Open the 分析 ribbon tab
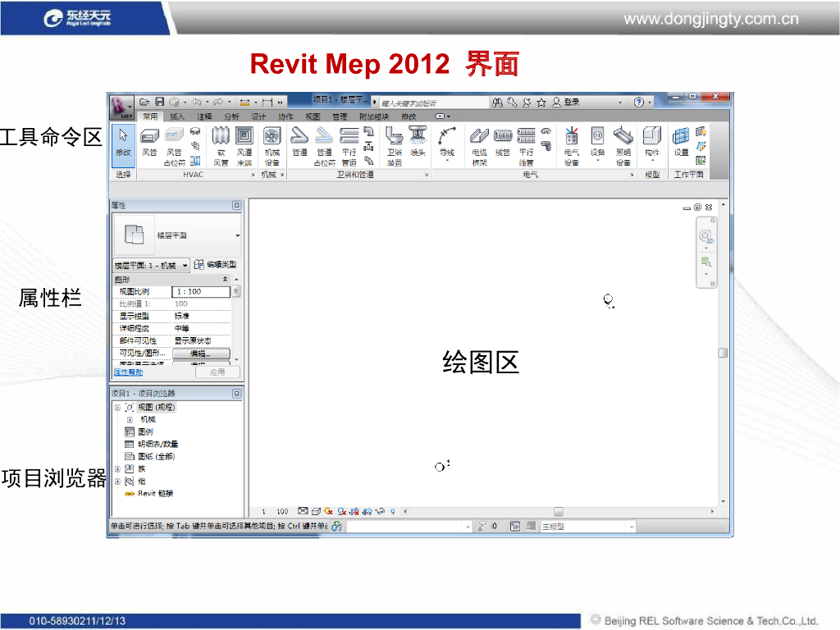Viewport: 840px width, 630px height. [x=232, y=116]
